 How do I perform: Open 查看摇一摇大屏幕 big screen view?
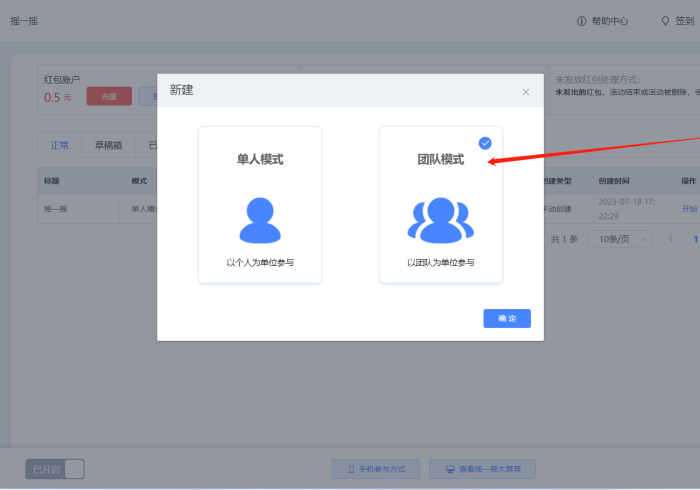(482, 468)
